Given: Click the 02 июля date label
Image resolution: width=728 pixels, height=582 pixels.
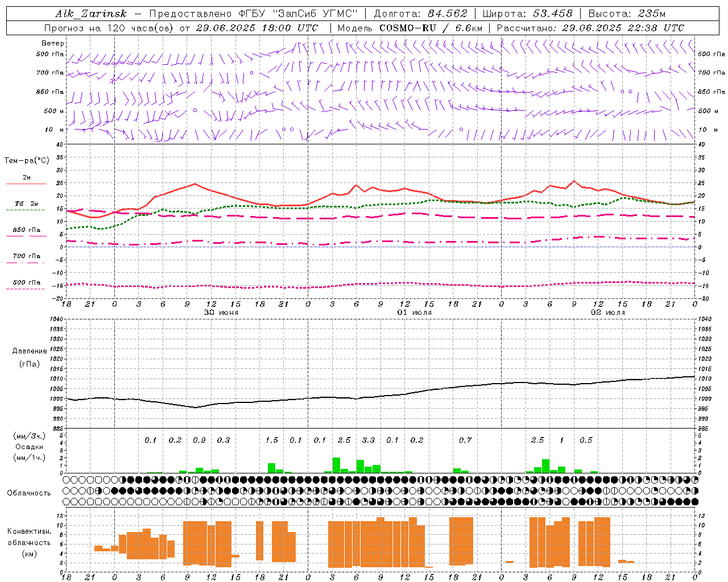Looking at the screenshot, I should coord(608,313).
